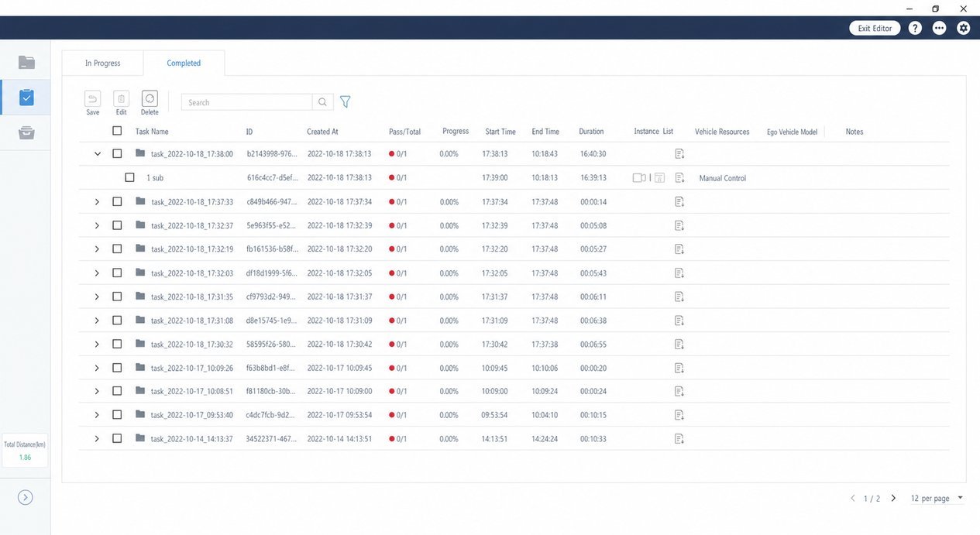Switch to the In Progress tab

click(x=103, y=63)
